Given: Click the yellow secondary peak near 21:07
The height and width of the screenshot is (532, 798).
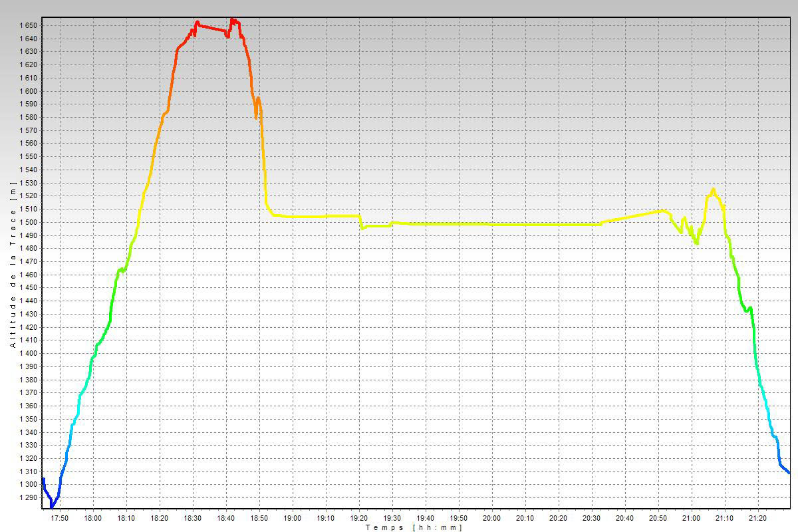Looking at the screenshot, I should [713, 190].
